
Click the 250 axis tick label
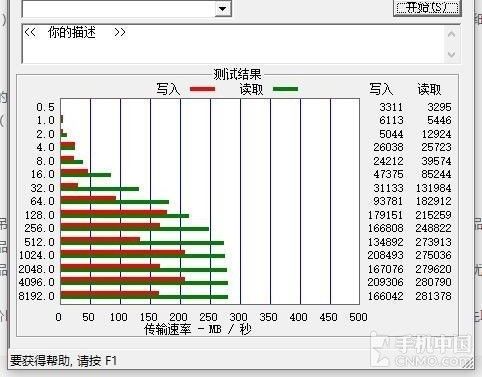click(x=208, y=317)
